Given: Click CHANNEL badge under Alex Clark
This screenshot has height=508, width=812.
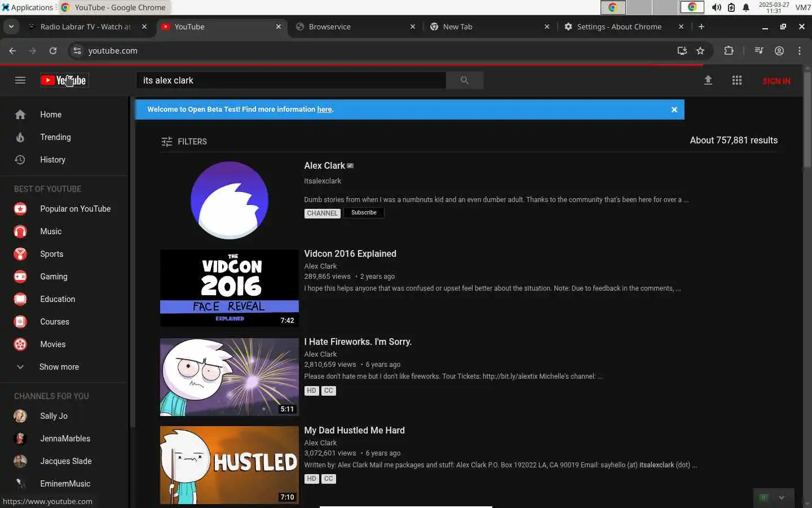Looking at the screenshot, I should pyautogui.click(x=322, y=213).
